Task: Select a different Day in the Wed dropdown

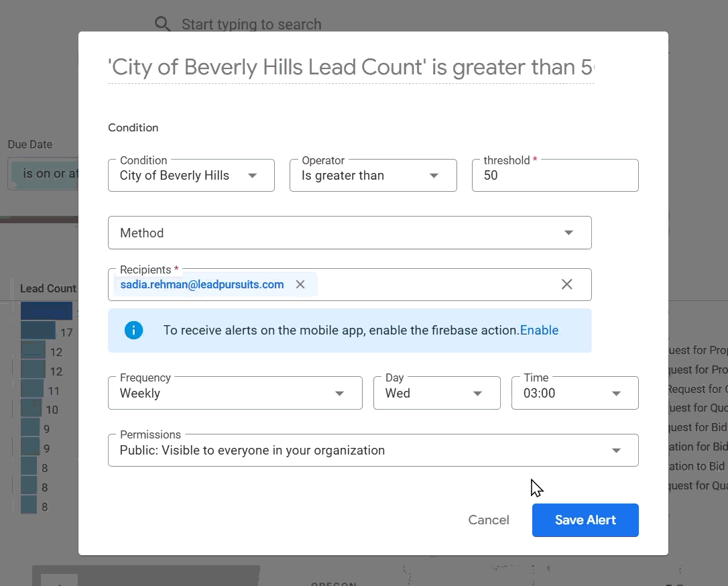Action: (x=437, y=394)
